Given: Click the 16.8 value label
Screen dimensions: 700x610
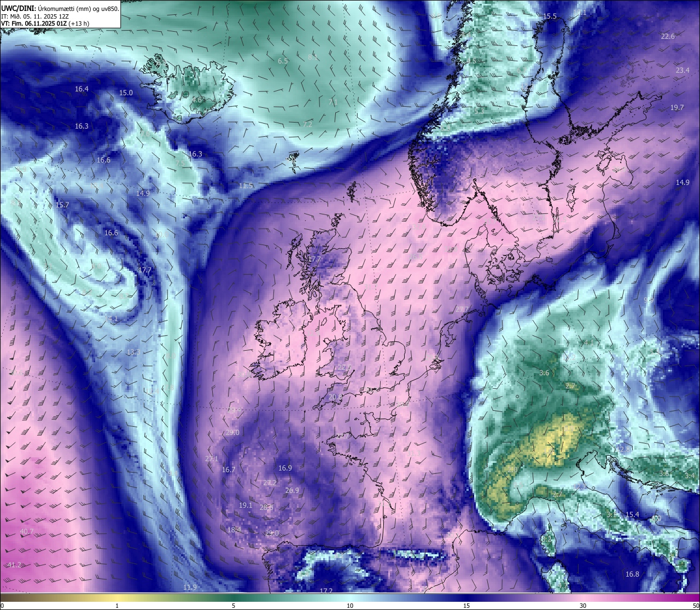Looking at the screenshot, I should (x=632, y=574).
